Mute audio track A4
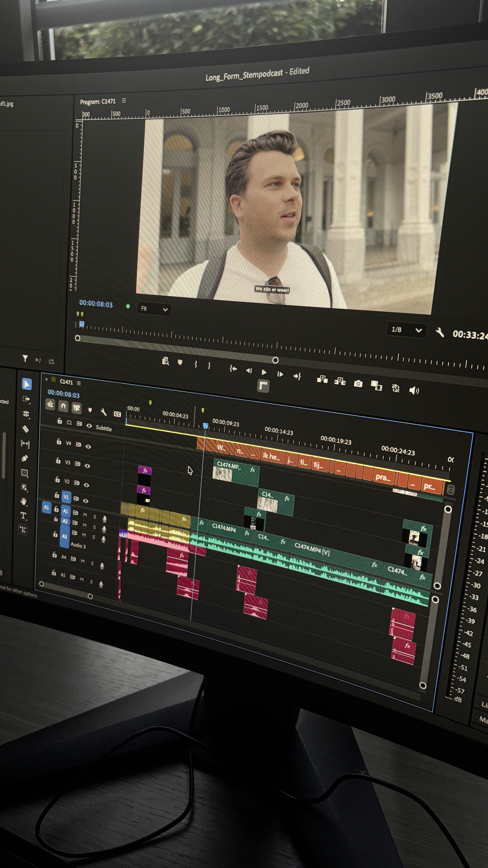This screenshot has width=488, height=868. click(x=83, y=561)
